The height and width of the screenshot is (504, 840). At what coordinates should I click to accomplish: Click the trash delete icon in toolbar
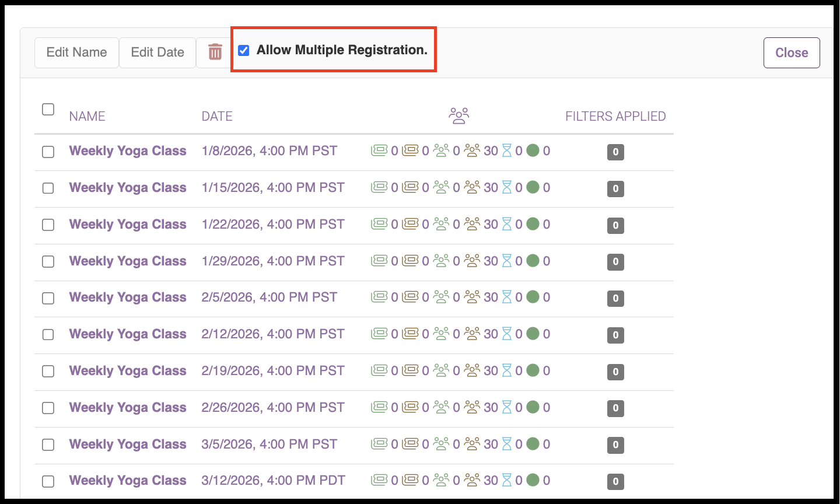pos(215,52)
